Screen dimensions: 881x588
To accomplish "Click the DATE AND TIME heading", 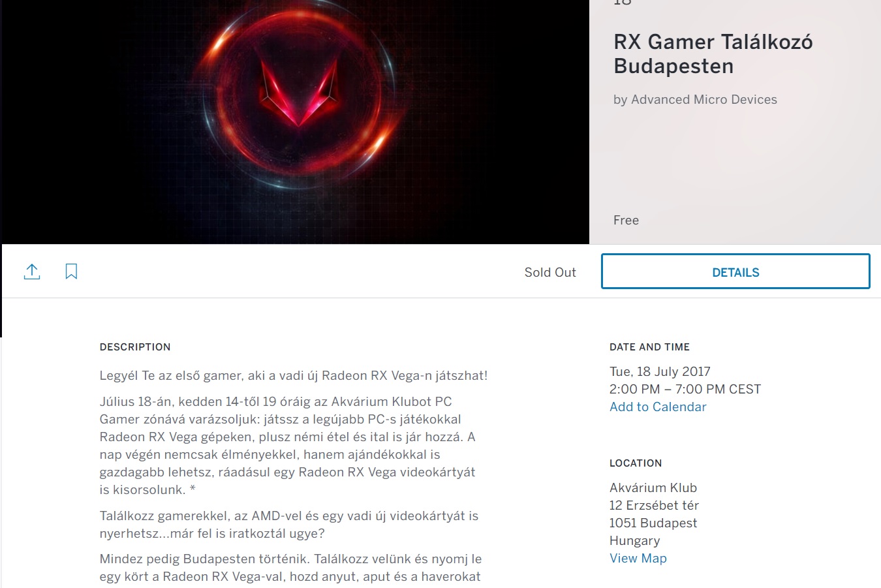I will pyautogui.click(x=649, y=347).
